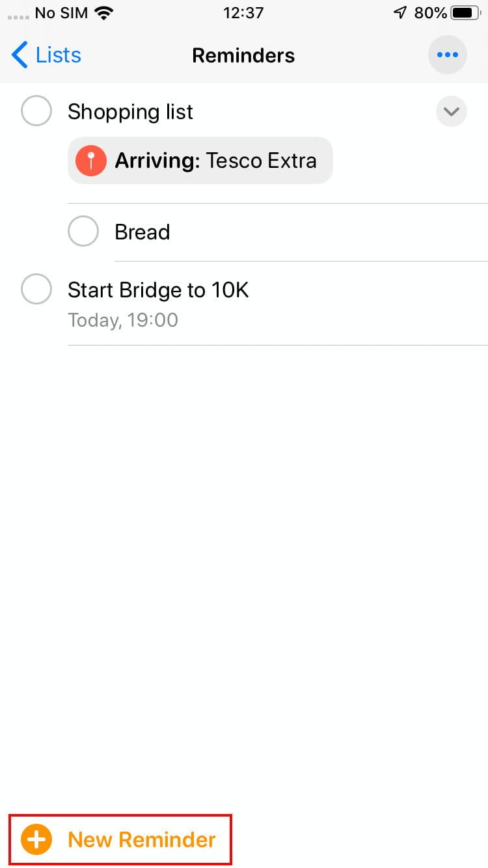
Task: Select the Start Bridge to 10K title
Action: (x=158, y=290)
